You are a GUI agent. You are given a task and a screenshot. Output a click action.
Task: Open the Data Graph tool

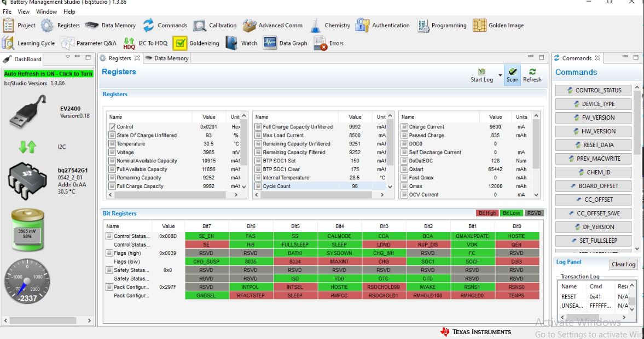coord(270,43)
